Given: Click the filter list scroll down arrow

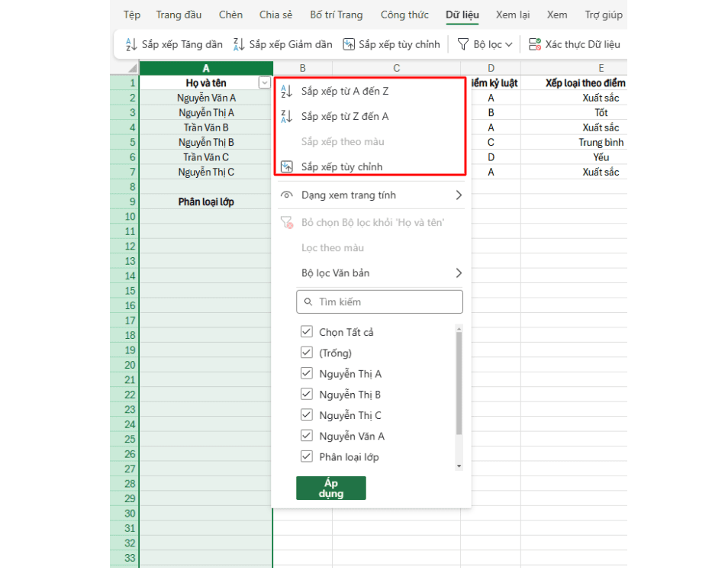Looking at the screenshot, I should coord(459,466).
